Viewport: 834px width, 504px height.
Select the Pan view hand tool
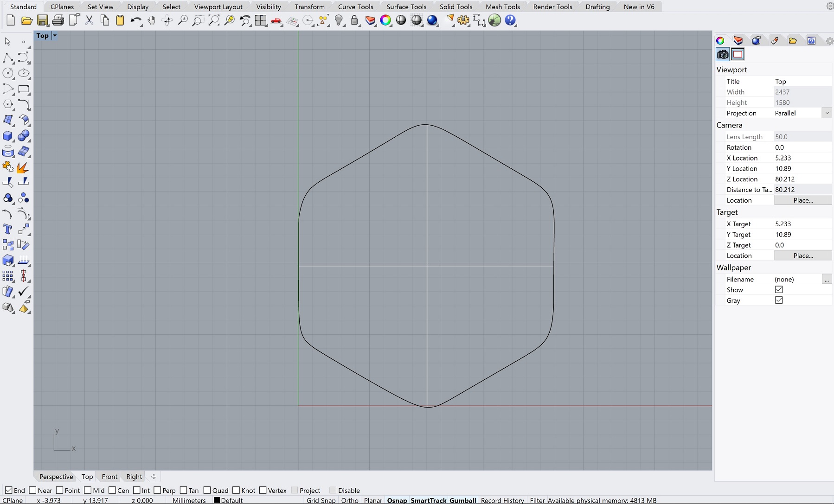pos(152,20)
